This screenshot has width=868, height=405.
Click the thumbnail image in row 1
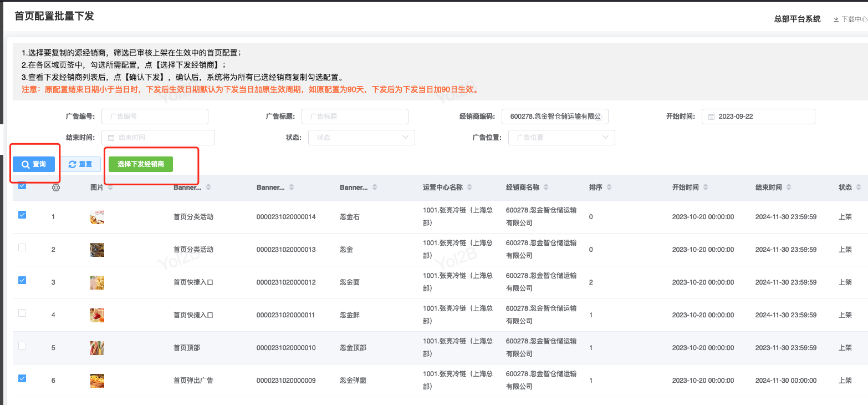pos(97,217)
